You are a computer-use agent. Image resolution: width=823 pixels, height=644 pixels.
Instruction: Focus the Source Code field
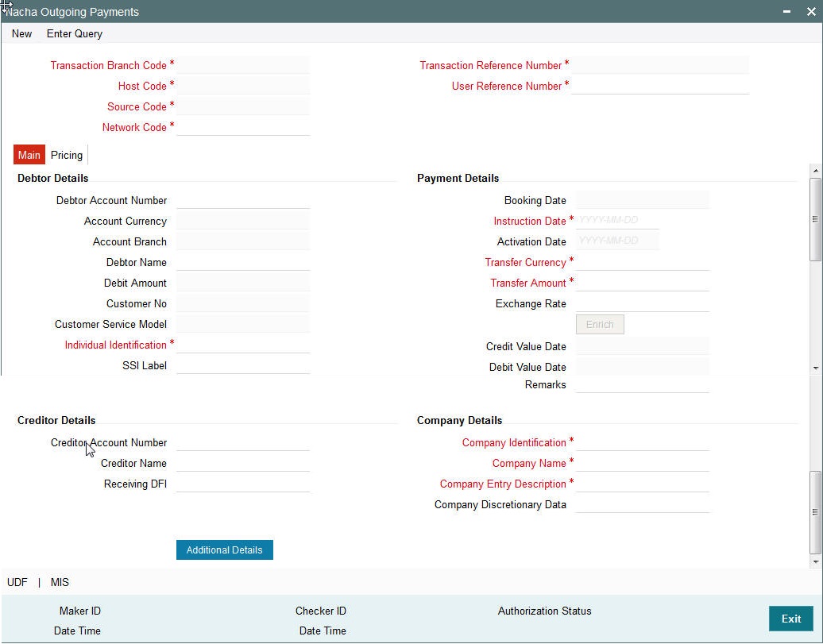tap(243, 106)
